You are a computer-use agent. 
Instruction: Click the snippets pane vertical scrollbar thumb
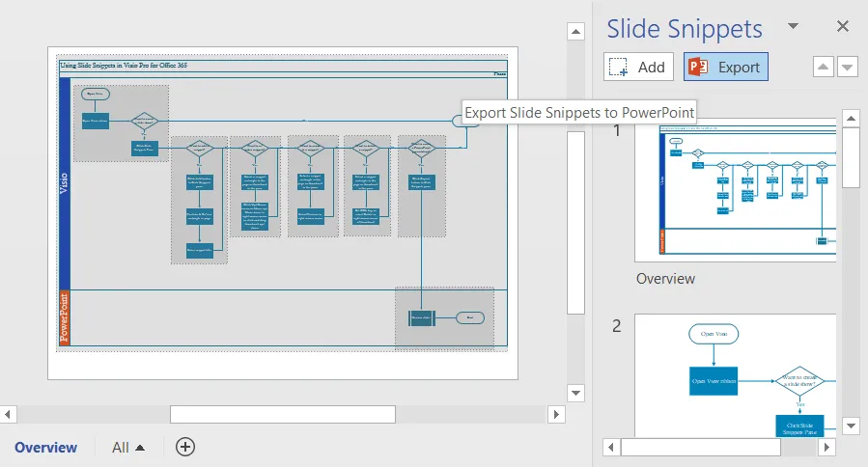click(851, 157)
